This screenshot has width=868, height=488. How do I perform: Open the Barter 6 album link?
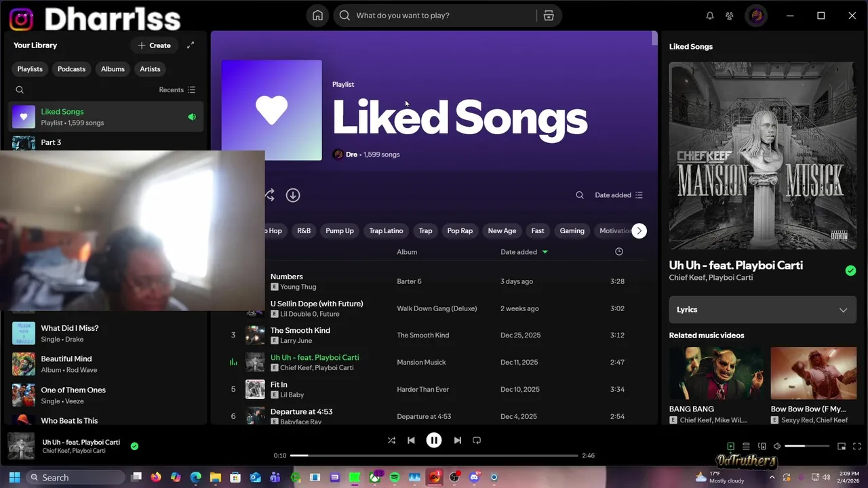pos(409,281)
